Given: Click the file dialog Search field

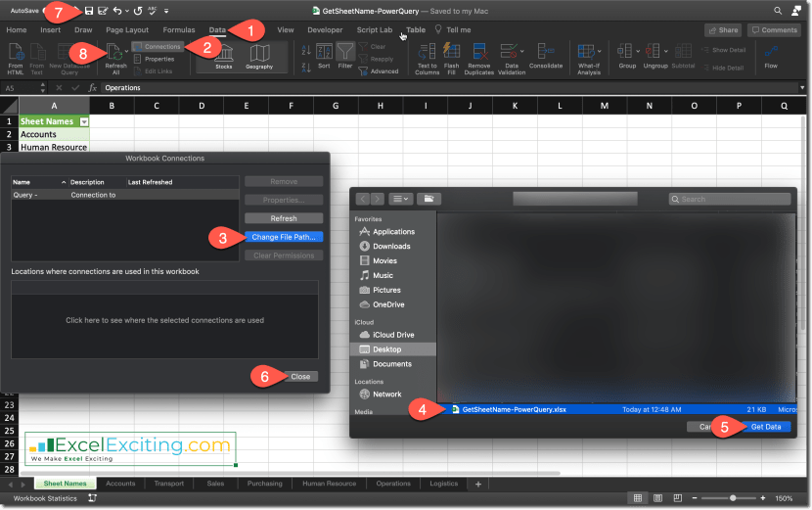Looking at the screenshot, I should coord(730,199).
